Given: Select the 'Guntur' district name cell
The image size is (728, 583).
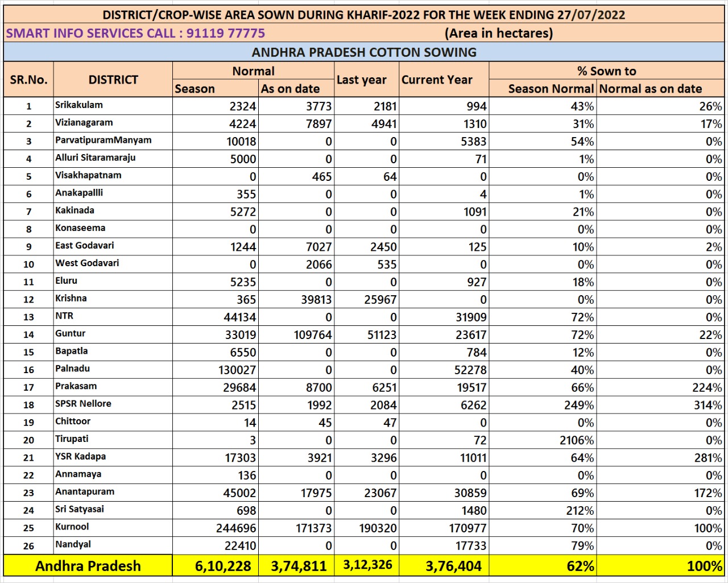Looking at the screenshot, I should 71,334.
